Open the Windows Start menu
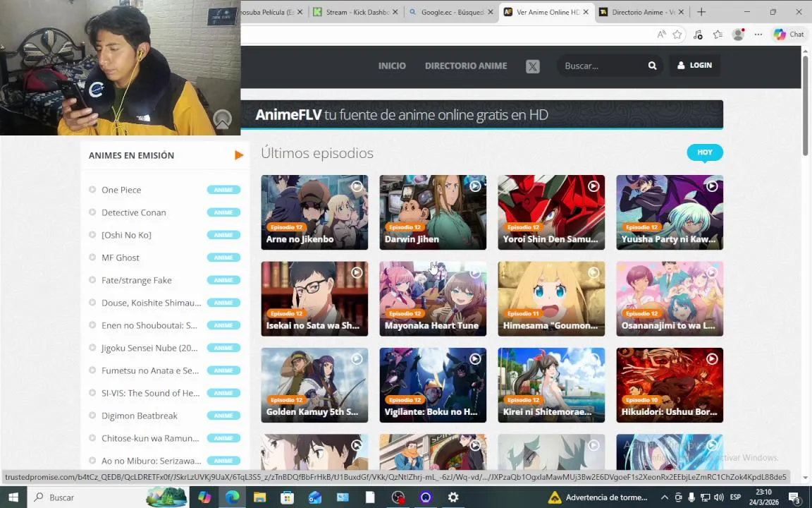 point(13,497)
